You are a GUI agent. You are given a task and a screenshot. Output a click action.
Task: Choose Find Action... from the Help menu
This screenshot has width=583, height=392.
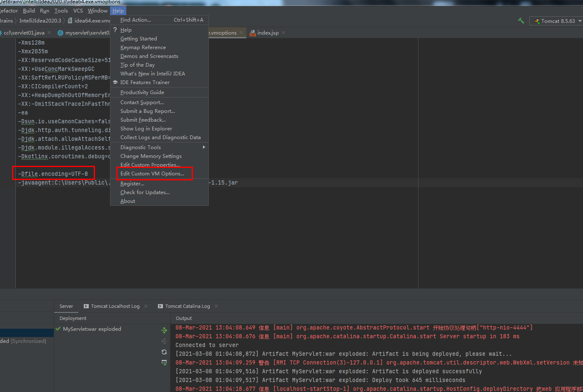(x=159, y=20)
